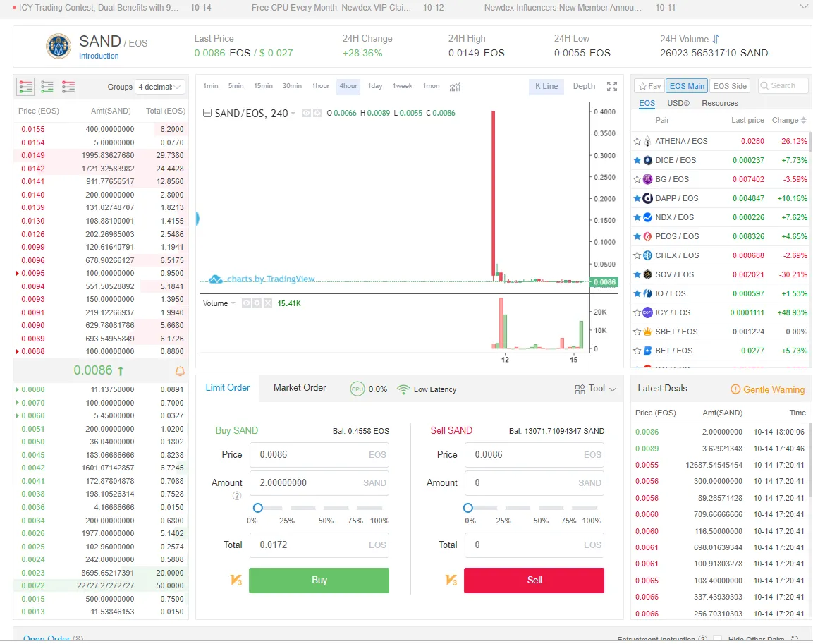Click Amount help question mark icon
This screenshot has height=644, width=813.
click(x=237, y=496)
